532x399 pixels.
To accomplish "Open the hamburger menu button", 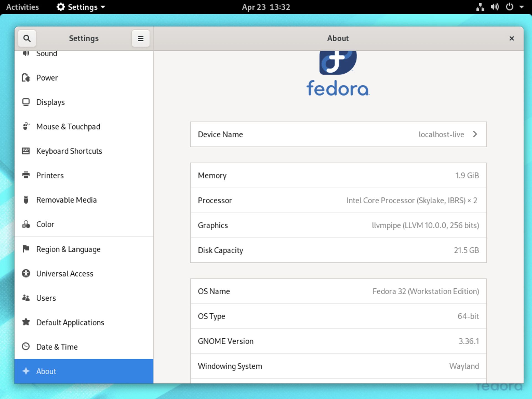I will [x=141, y=38].
